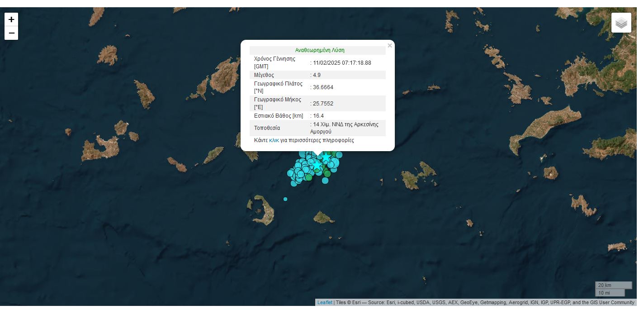Select the lower-left cyan star marker
Image resolution: width=644 pixels, height=310 pixels.
(317, 167)
